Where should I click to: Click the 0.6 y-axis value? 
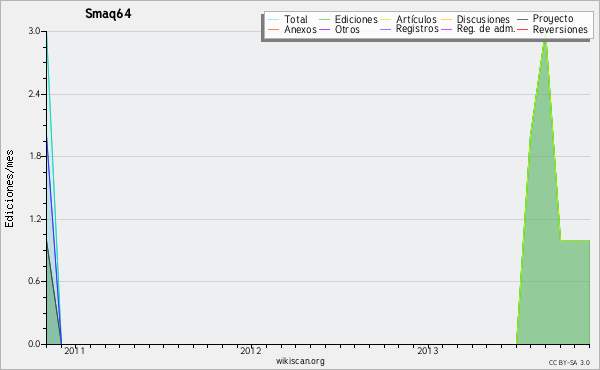pyautogui.click(x=34, y=281)
